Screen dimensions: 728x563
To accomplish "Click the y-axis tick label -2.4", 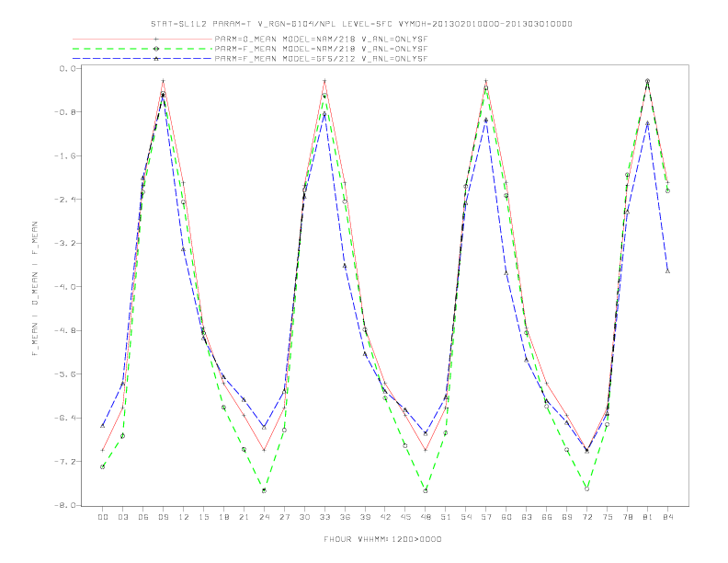I will point(65,200).
